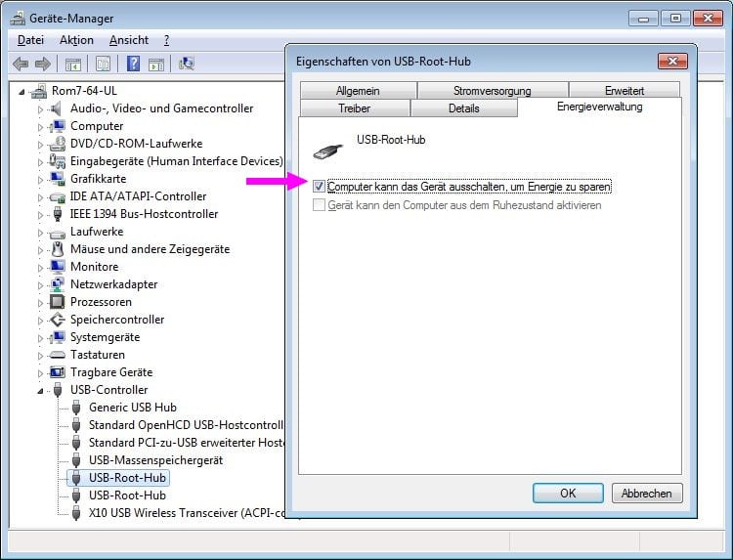
Task: Click the Back arrow in toolbar
Action: coord(21,65)
